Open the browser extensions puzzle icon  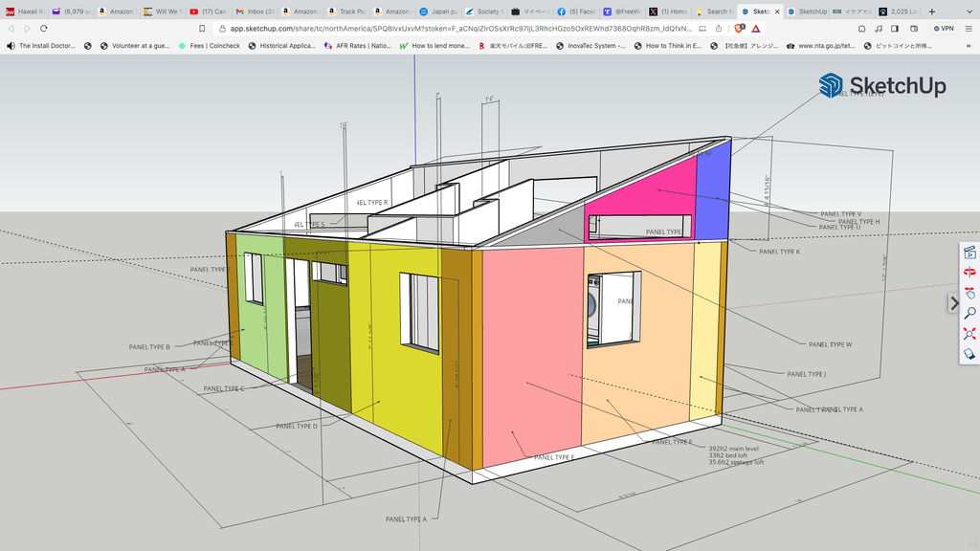pyautogui.click(x=862, y=29)
